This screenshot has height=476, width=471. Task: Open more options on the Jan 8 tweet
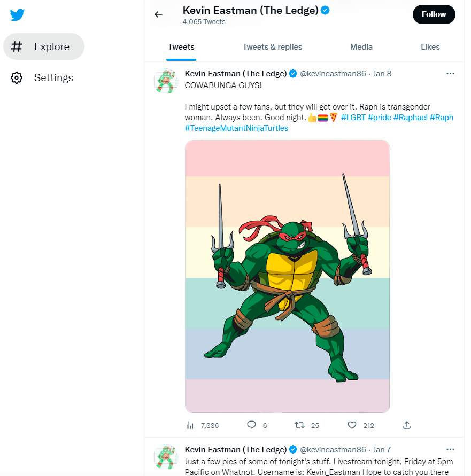click(x=450, y=74)
